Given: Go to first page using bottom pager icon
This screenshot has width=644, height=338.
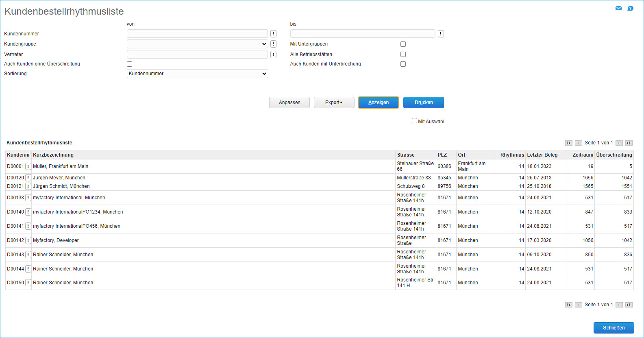Looking at the screenshot, I should pyautogui.click(x=568, y=305).
